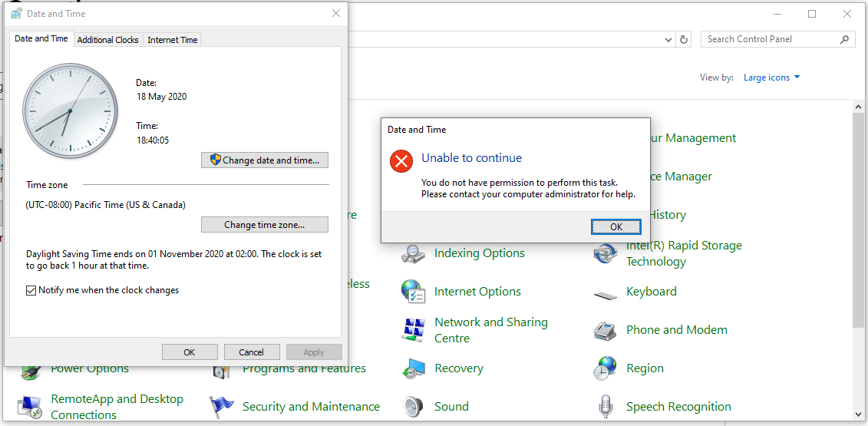Open Speech Recognition microphone icon
This screenshot has width=868, height=426.
point(605,407)
